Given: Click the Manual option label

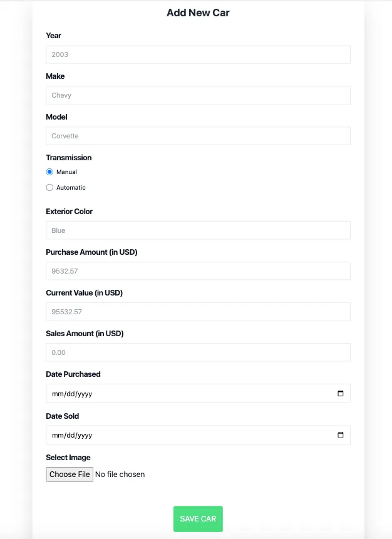Looking at the screenshot, I should pos(66,172).
